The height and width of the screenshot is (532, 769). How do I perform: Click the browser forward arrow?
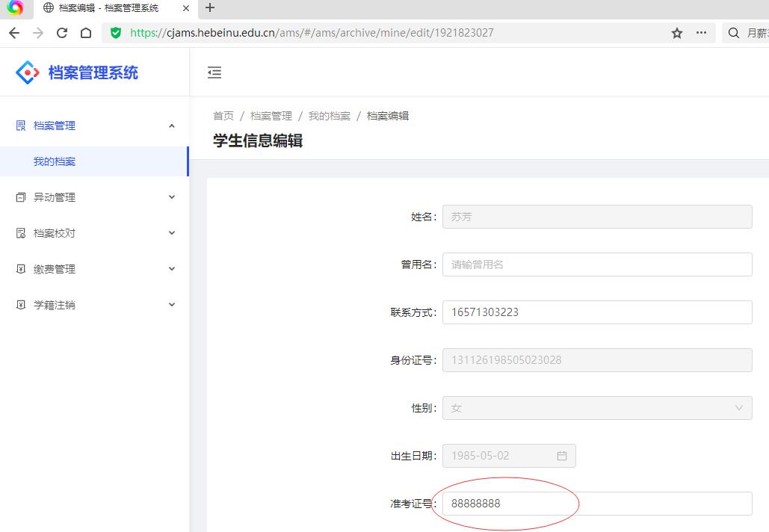(x=38, y=33)
